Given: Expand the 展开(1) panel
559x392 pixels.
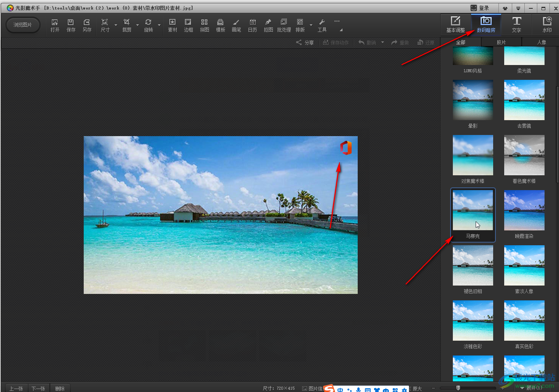Looking at the screenshot, I should 532,388.
